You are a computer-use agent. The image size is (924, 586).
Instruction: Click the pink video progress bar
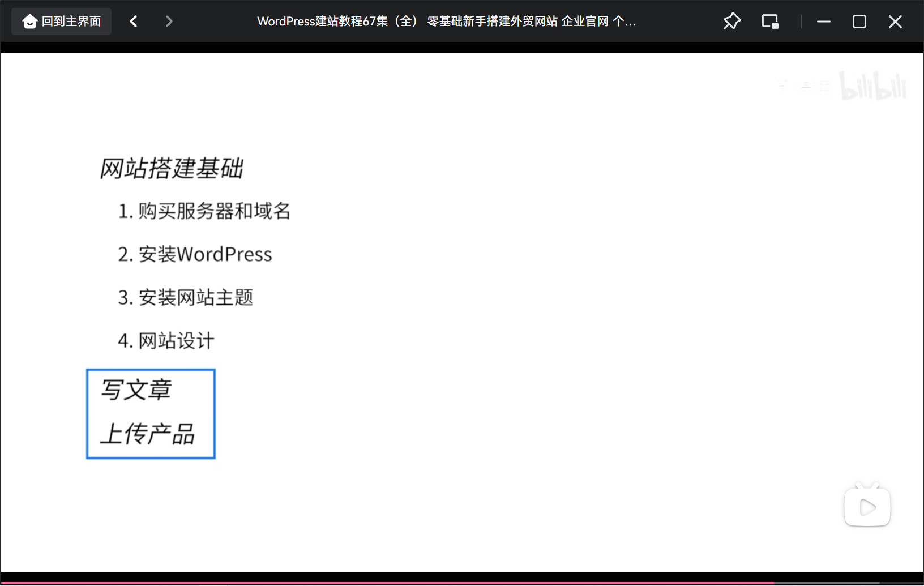tap(462, 583)
